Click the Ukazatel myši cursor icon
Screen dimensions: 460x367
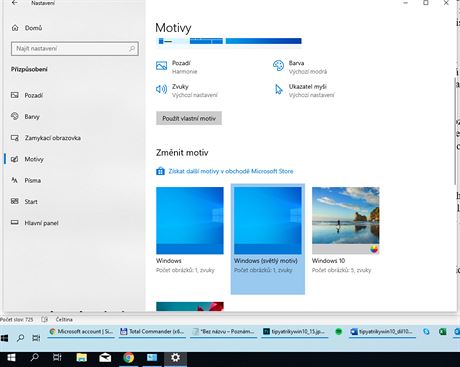coord(278,89)
